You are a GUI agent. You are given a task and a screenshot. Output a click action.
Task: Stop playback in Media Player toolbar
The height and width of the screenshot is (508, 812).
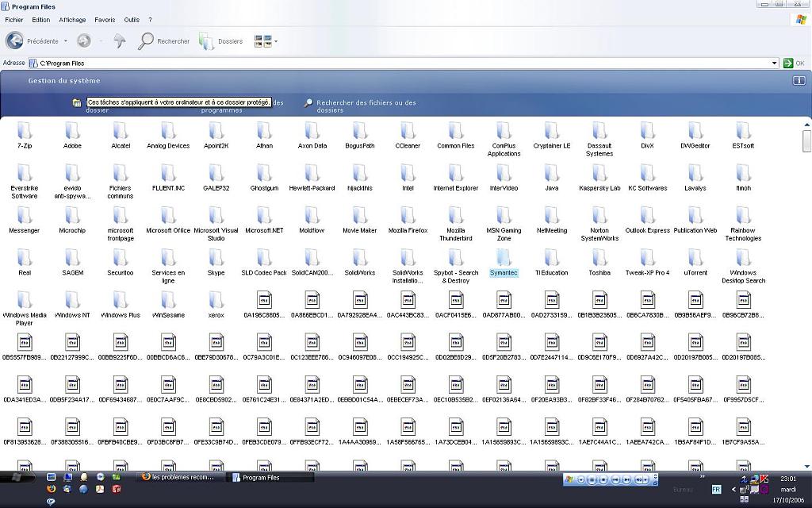603,480
